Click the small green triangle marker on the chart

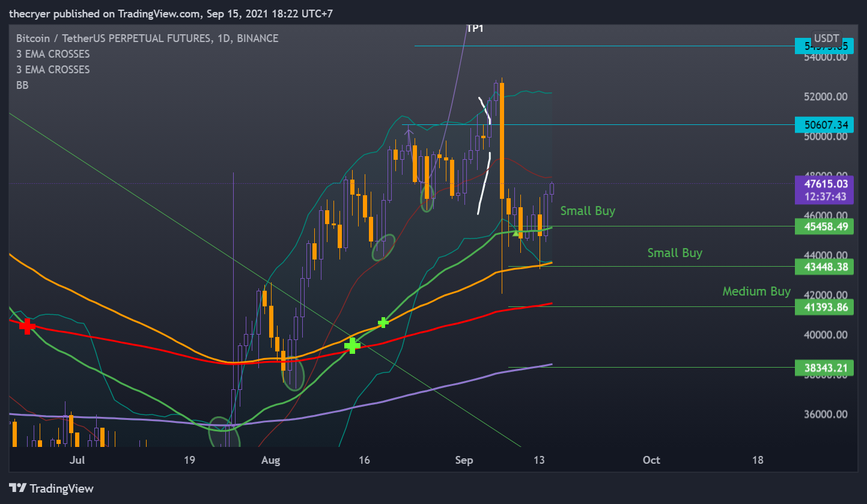point(515,232)
